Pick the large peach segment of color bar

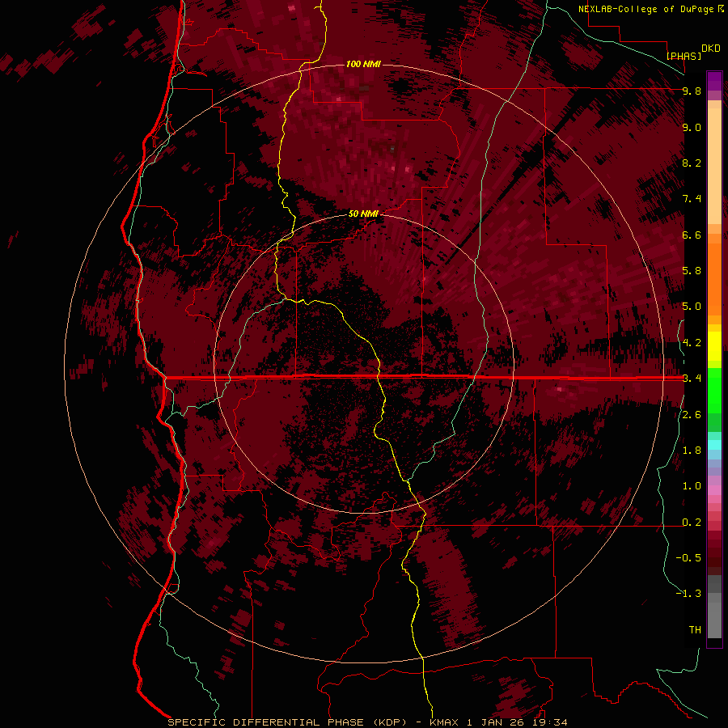pyautogui.click(x=714, y=166)
